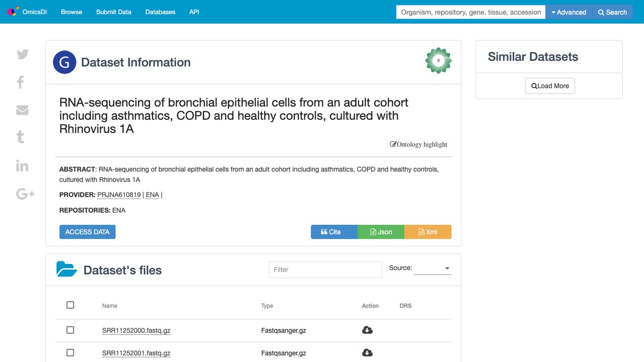Load More similar datasets
Image resolution: width=644 pixels, height=362 pixels.
[550, 86]
